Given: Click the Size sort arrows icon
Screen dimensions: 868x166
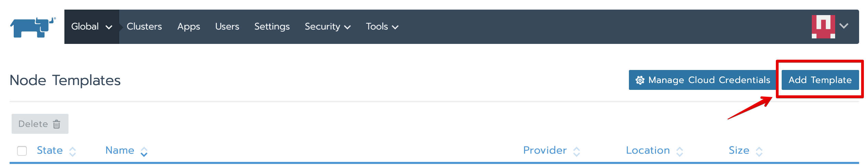Looking at the screenshot, I should (x=759, y=152).
